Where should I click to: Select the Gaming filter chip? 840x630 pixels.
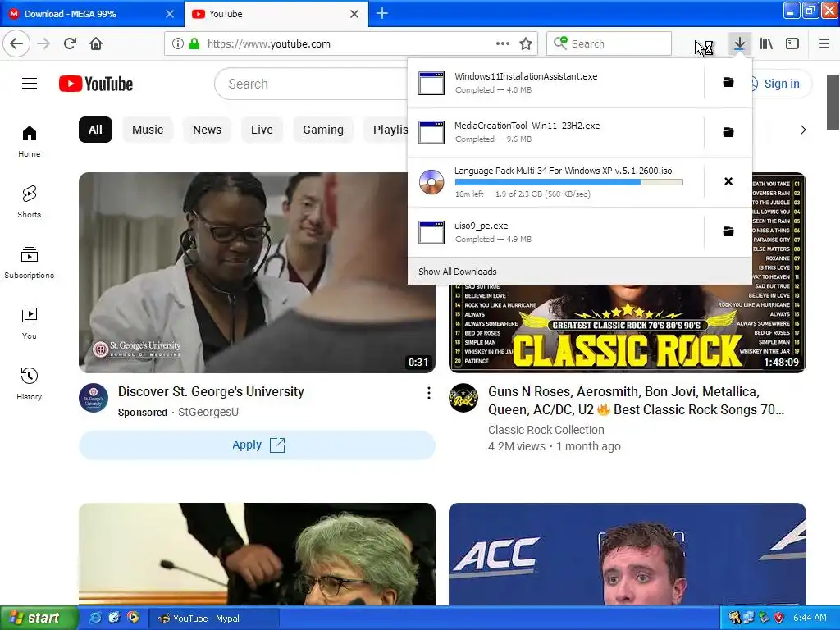[x=323, y=130]
